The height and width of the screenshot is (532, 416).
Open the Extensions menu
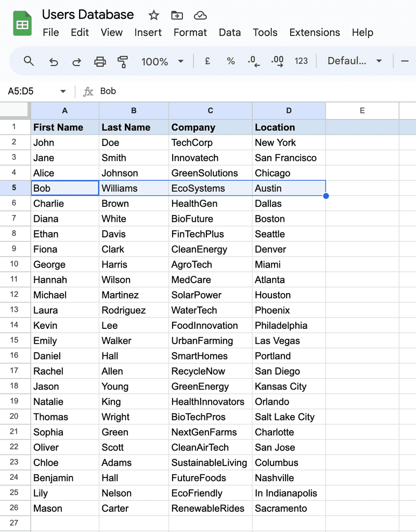coord(314,32)
